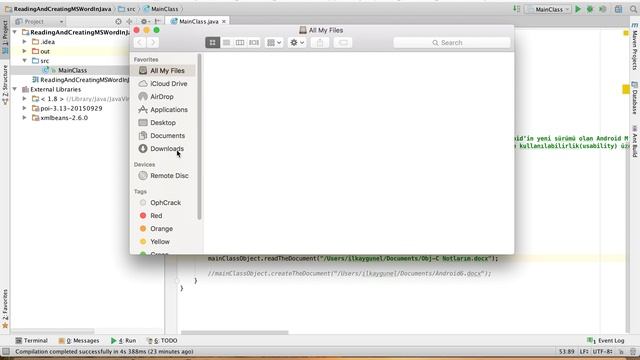Expand poi-3.13-20150929 library
The height and width of the screenshot is (360, 640).
click(24, 109)
